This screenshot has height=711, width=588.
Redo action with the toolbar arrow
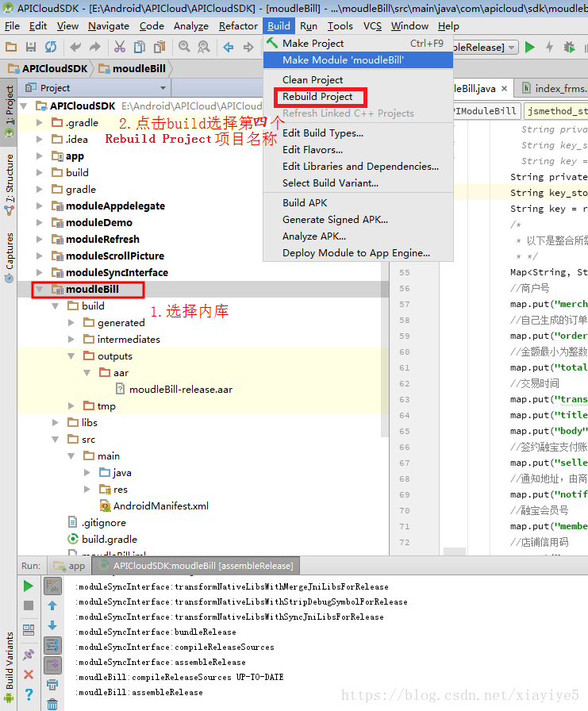94,47
